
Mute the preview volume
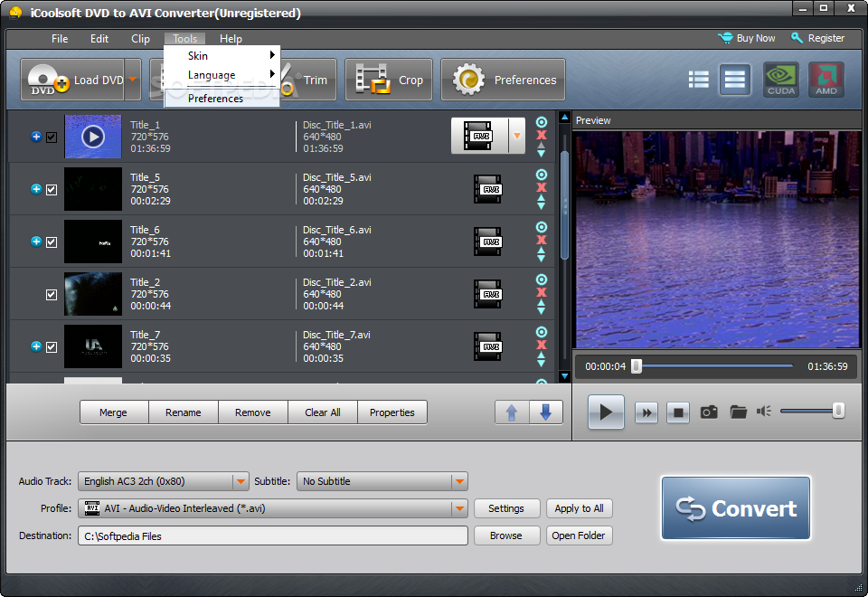pos(764,411)
